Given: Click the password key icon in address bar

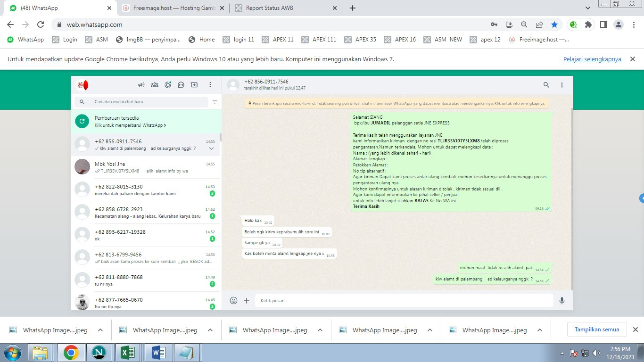Looking at the screenshot, I should [494, 25].
